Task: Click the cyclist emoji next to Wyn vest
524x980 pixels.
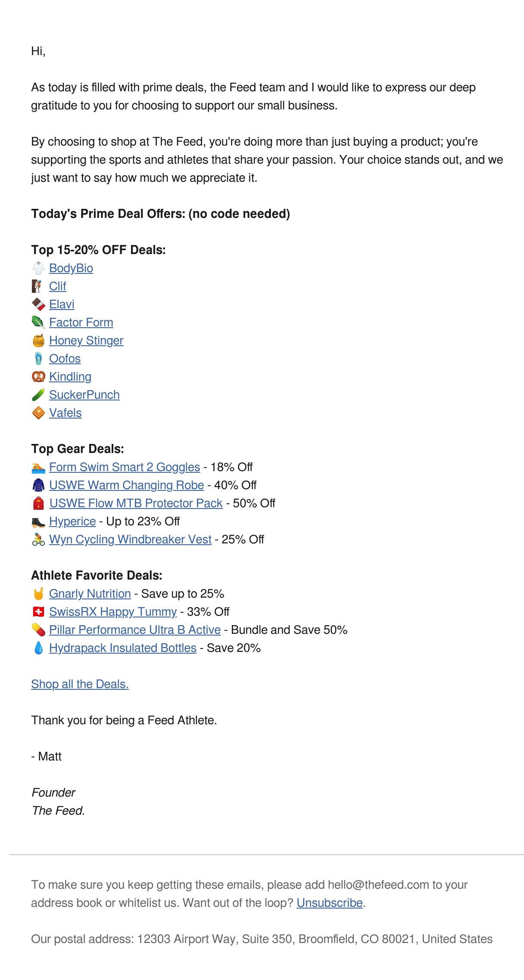Action: 38,540
